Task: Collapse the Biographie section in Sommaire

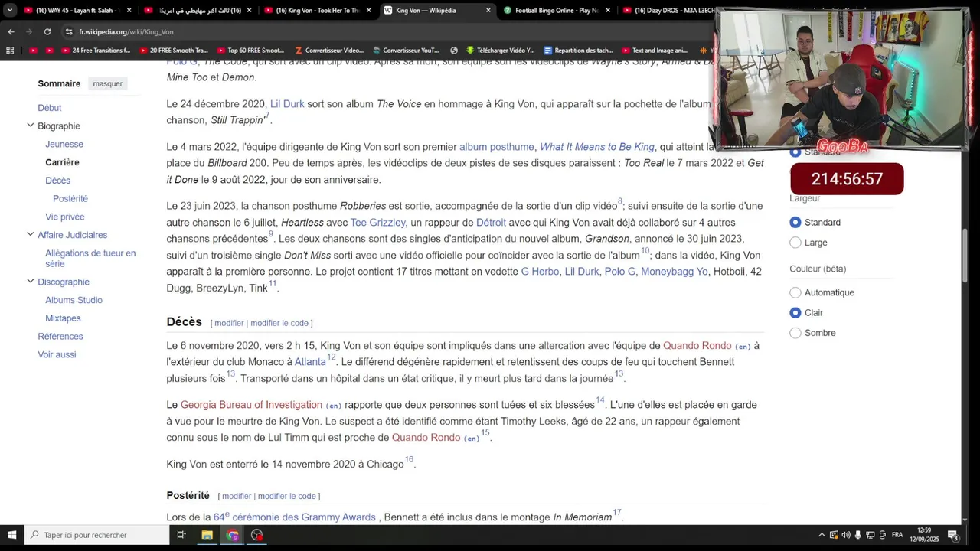Action: point(31,126)
